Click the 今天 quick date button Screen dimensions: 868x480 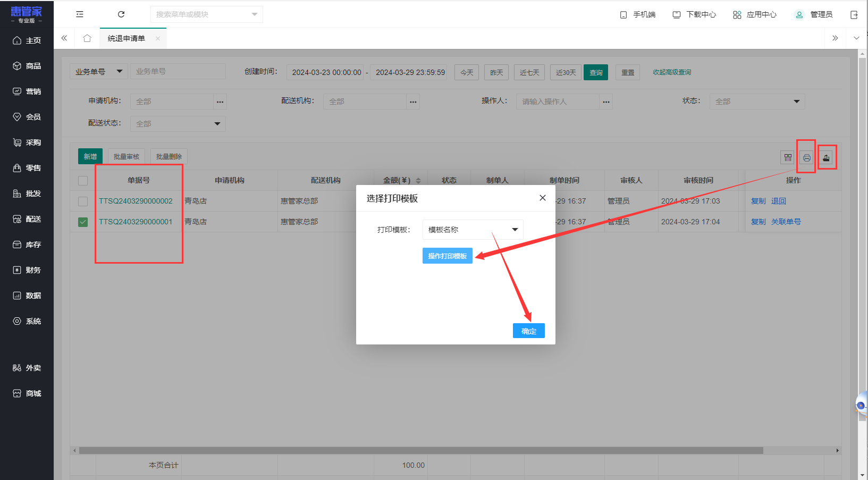pos(467,72)
